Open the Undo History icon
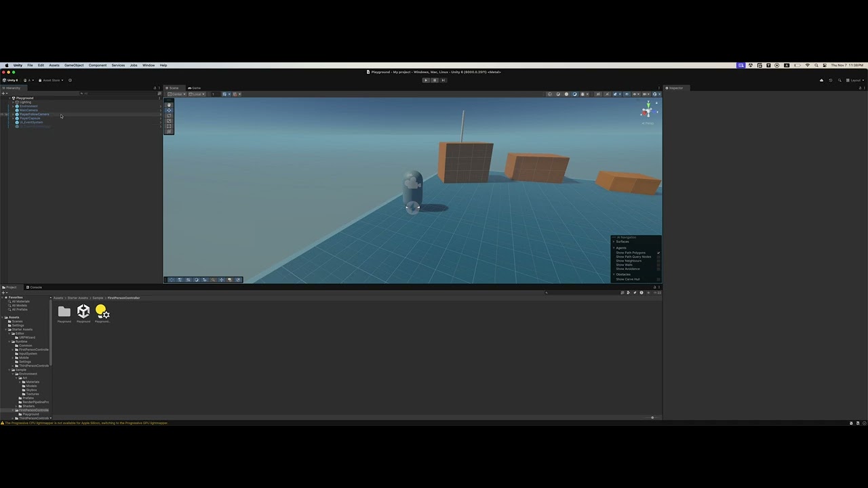Viewport: 868px width, 488px height. pyautogui.click(x=831, y=80)
